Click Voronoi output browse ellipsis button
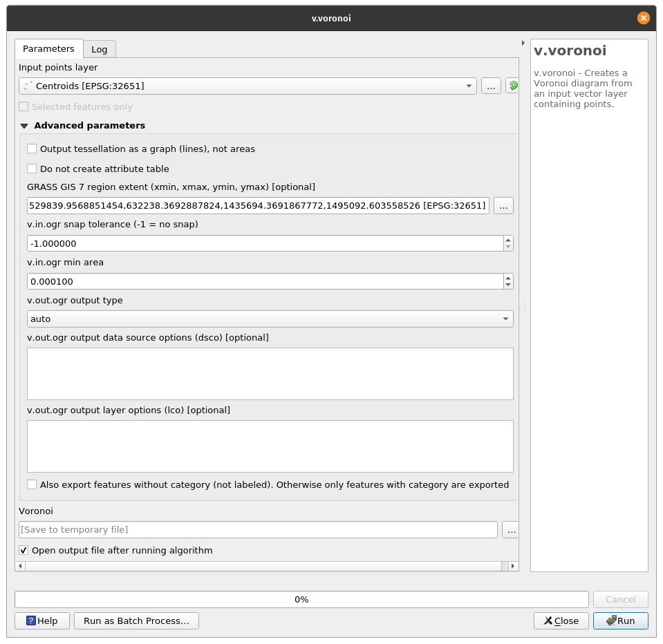Image resolution: width=663 pixels, height=644 pixels. coord(510,530)
